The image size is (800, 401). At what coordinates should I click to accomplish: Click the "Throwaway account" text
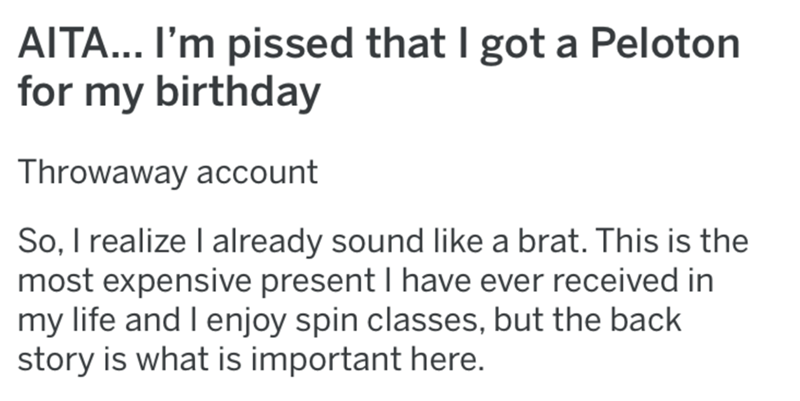[x=167, y=172]
